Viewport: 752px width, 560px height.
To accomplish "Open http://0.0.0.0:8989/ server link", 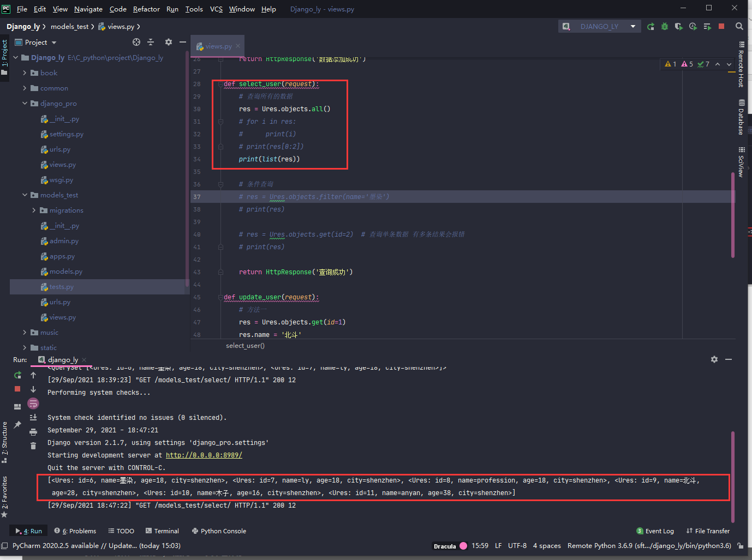I will pyautogui.click(x=204, y=455).
